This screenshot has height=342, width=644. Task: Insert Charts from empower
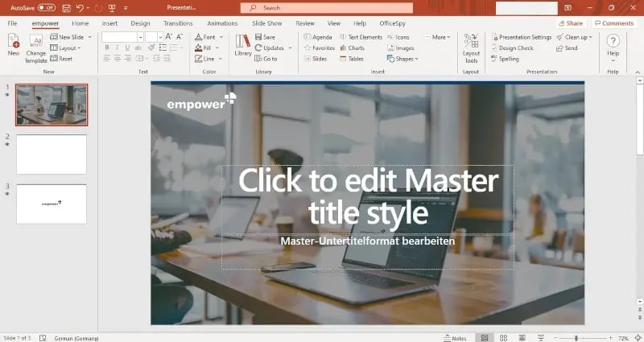click(353, 48)
